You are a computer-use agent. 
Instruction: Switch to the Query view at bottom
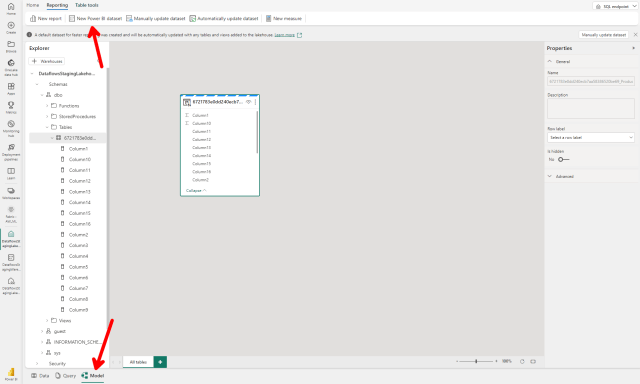[x=65, y=376]
